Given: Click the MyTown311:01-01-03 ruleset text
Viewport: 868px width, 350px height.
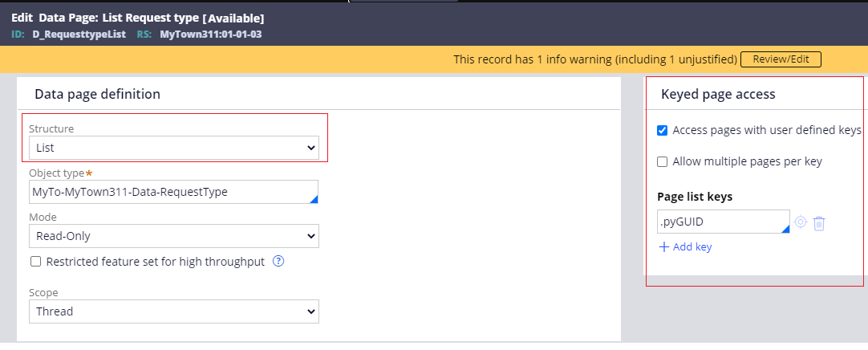Looking at the screenshot, I should (211, 35).
